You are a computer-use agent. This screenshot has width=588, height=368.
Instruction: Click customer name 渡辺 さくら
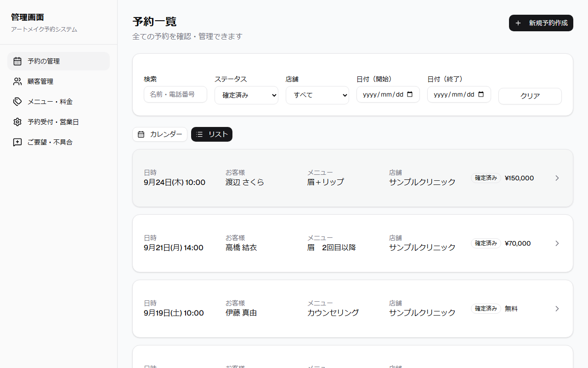[245, 182]
